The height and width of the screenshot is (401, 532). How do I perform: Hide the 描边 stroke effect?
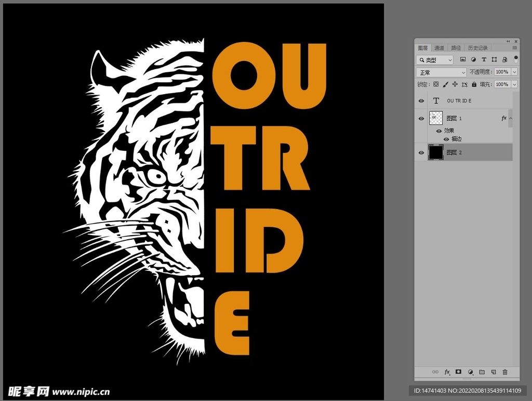click(446, 139)
